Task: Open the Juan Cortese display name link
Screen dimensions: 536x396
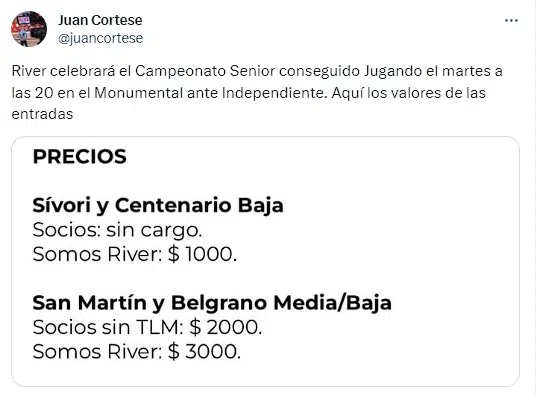Action: pos(100,20)
